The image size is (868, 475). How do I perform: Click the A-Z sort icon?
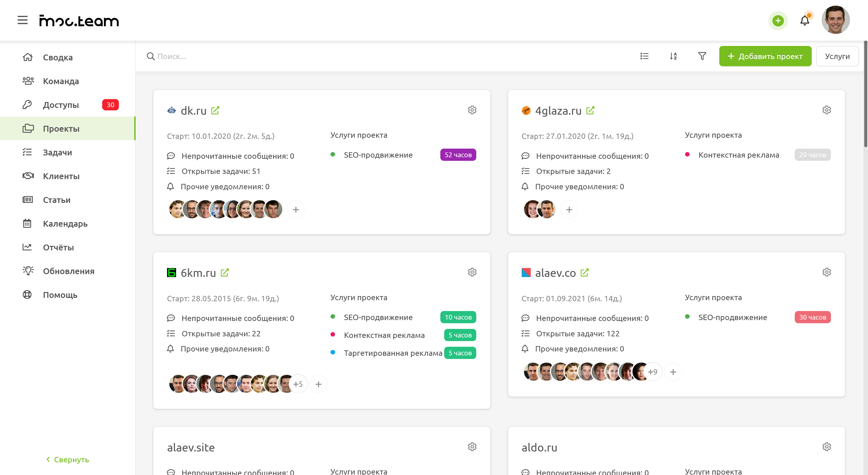[673, 56]
